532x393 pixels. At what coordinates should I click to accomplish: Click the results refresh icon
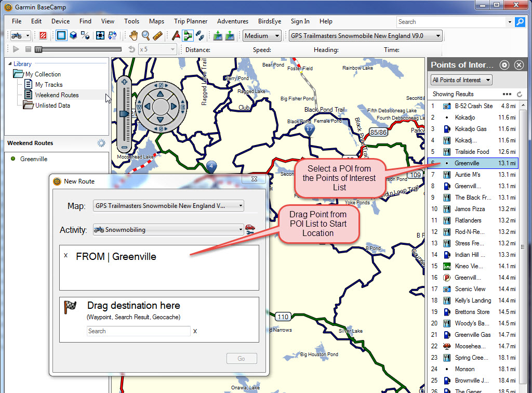click(519, 94)
